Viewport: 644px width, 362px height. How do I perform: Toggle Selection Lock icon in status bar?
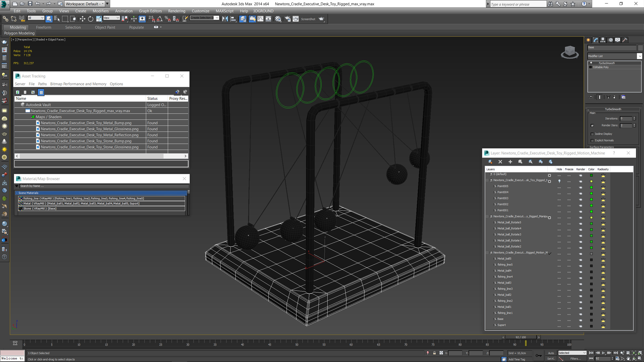click(434, 353)
